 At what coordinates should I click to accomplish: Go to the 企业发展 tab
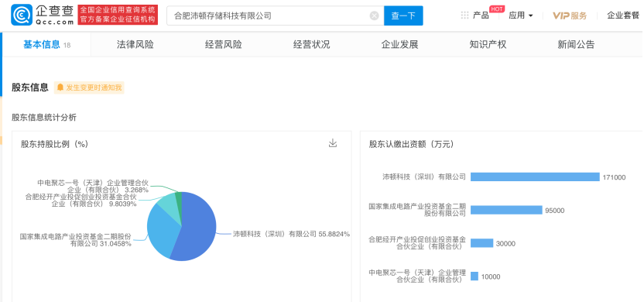(399, 45)
